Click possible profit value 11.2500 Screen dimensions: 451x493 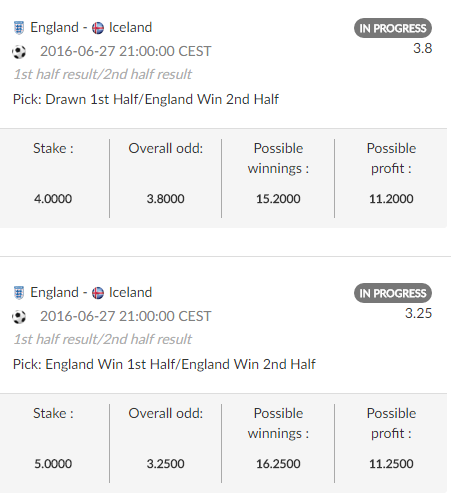391,464
